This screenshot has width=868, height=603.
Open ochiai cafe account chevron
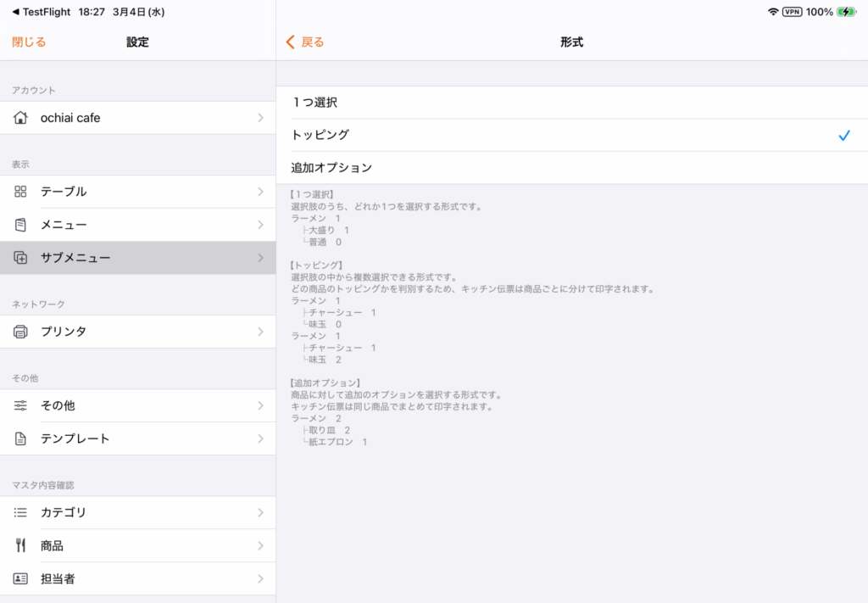tap(260, 118)
